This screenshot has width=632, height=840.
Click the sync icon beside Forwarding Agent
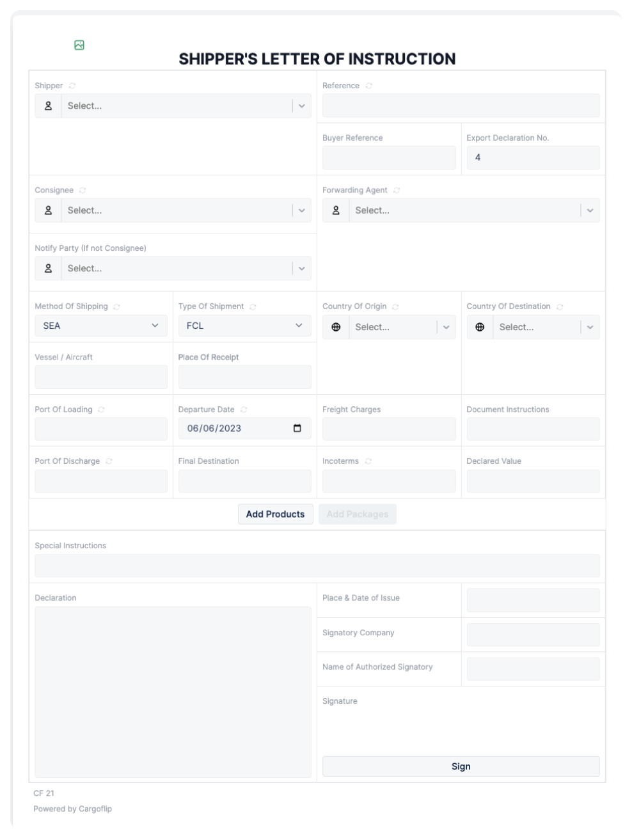pos(397,190)
